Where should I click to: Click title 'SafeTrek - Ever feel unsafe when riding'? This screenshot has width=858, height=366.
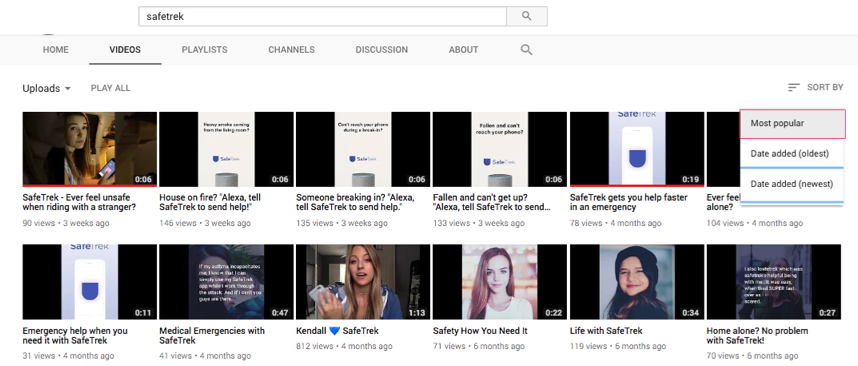pyautogui.click(x=80, y=202)
